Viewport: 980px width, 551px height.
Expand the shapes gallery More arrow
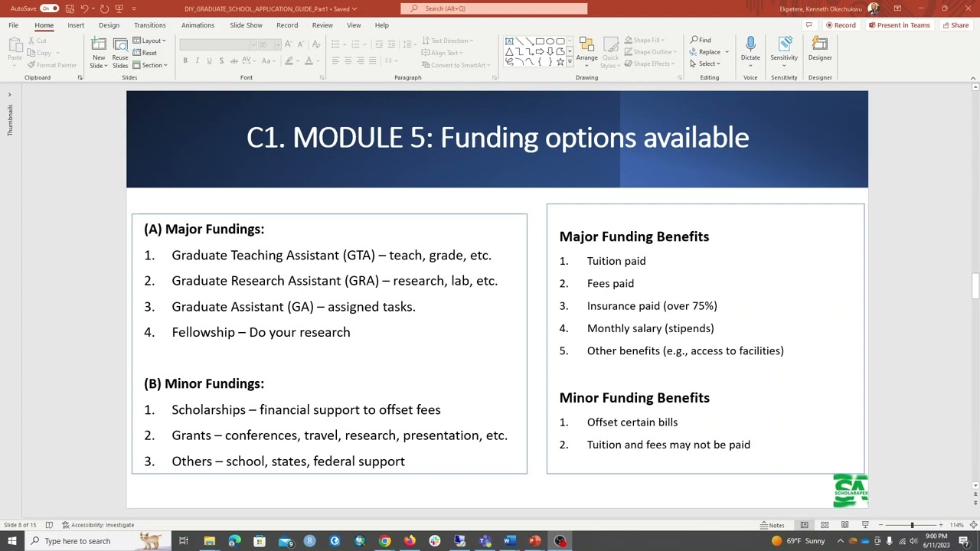click(570, 61)
